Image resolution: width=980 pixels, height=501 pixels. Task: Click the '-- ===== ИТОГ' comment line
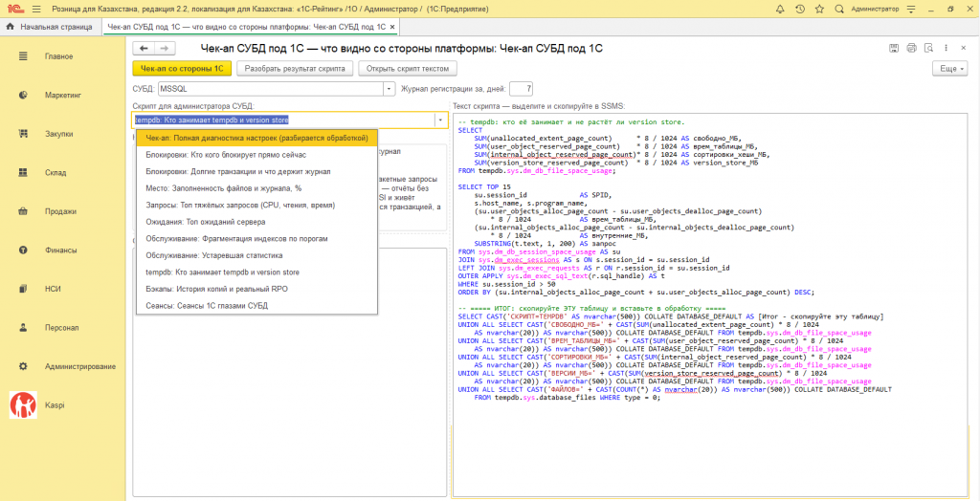(591, 309)
